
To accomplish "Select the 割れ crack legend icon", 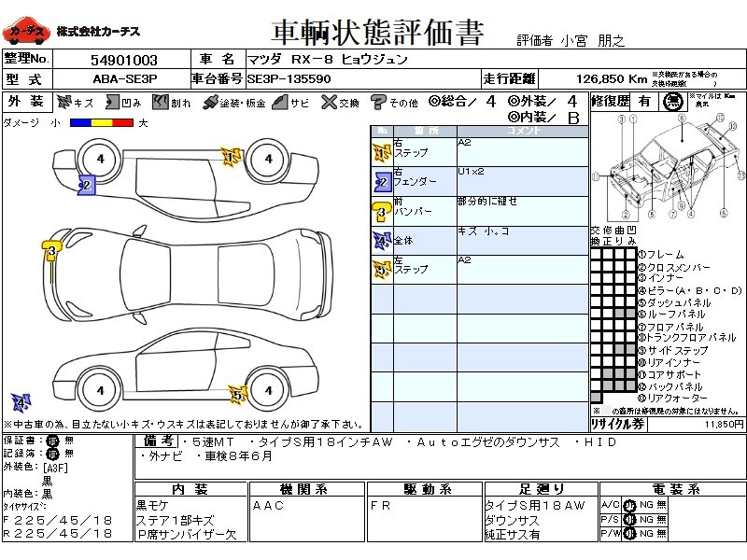I will coord(162,102).
